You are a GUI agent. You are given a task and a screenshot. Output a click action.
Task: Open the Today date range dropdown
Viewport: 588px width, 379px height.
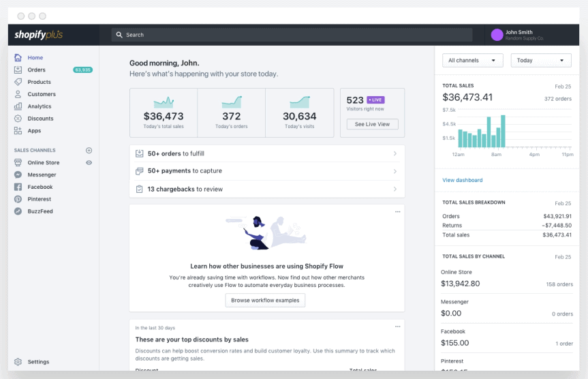click(541, 61)
